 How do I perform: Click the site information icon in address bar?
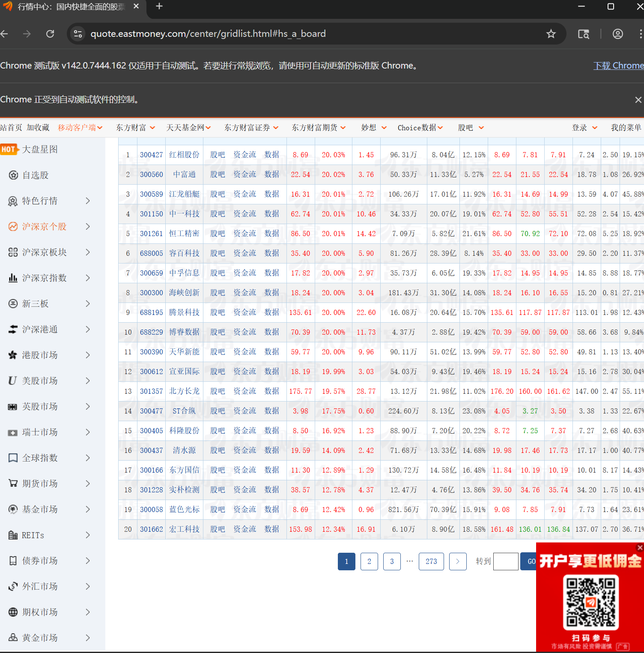(x=78, y=34)
